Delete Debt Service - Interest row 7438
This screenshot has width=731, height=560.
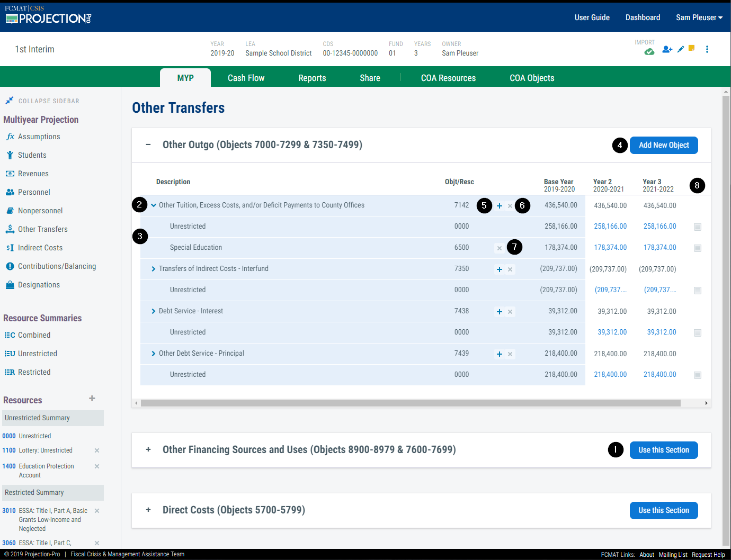point(510,312)
